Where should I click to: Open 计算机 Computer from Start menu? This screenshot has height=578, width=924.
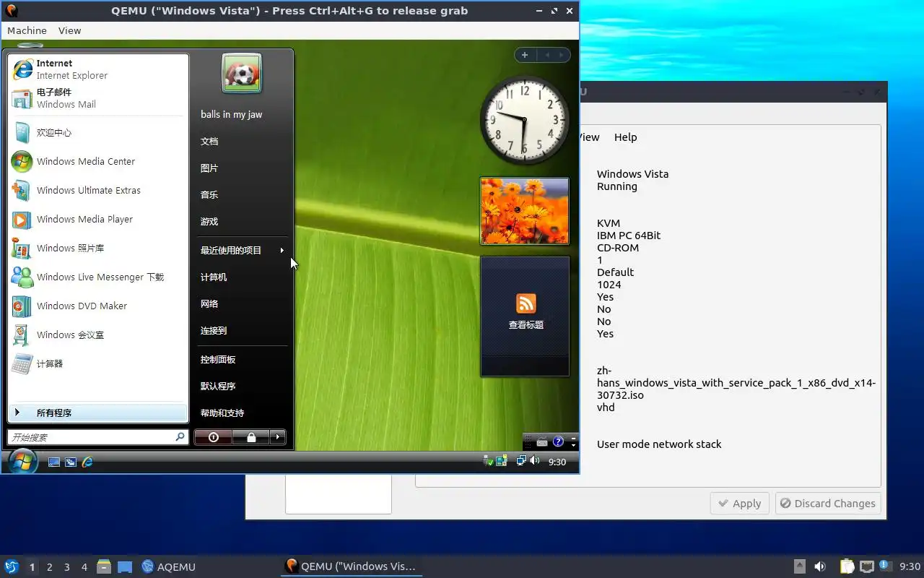click(243, 277)
